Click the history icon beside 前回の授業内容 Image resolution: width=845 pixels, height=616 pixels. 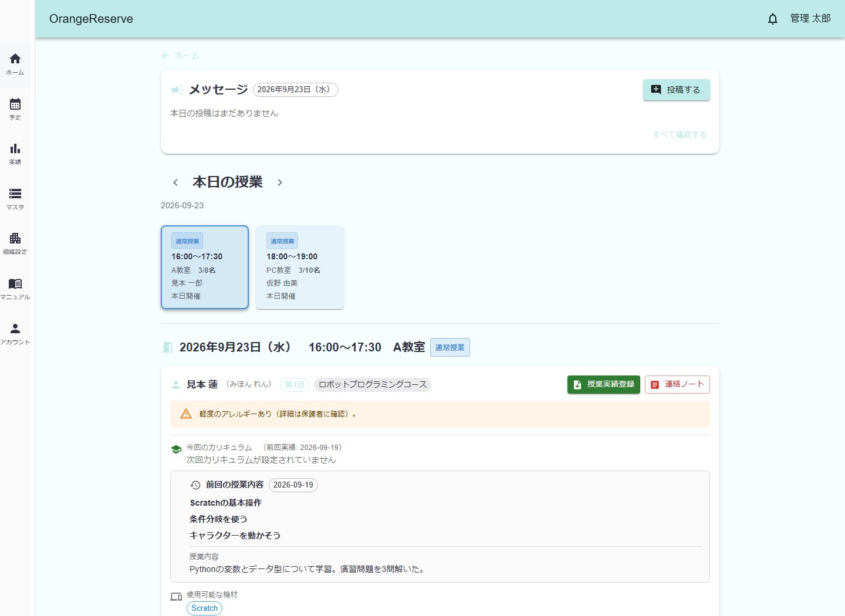pos(195,485)
